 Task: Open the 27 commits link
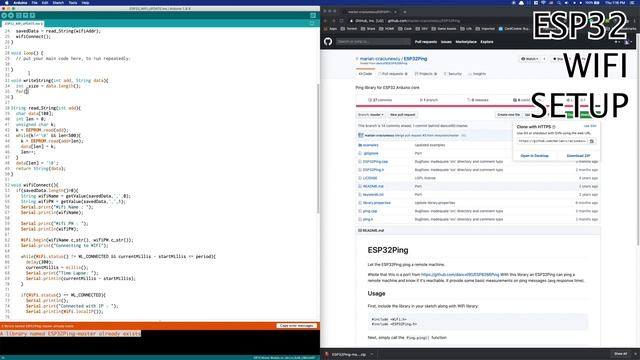click(380, 100)
